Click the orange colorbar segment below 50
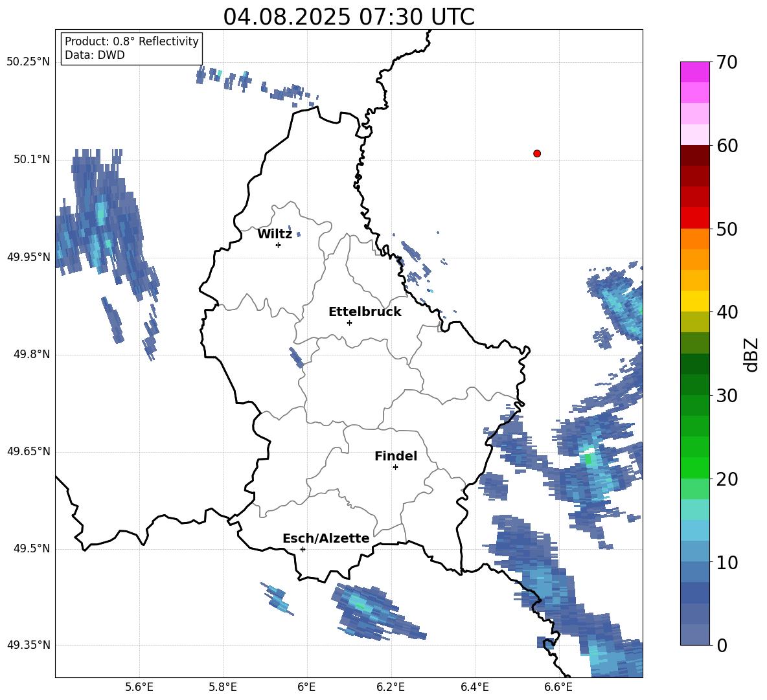 coord(694,239)
